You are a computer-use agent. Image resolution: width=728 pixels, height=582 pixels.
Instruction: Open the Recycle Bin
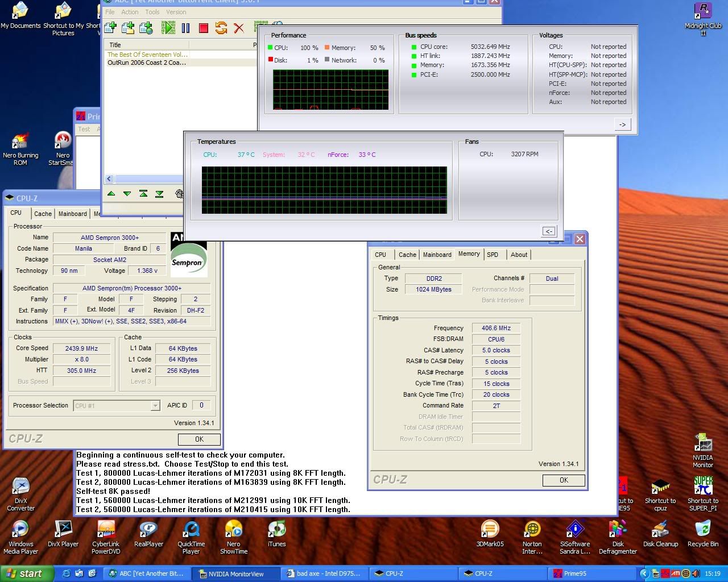click(703, 534)
